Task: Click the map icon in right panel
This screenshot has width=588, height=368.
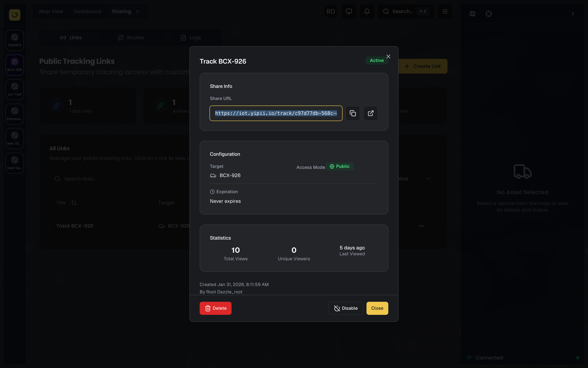Action: point(472,14)
